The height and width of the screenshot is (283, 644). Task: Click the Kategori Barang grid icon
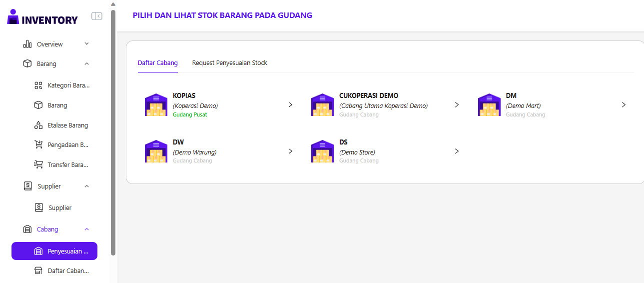pyautogui.click(x=38, y=85)
